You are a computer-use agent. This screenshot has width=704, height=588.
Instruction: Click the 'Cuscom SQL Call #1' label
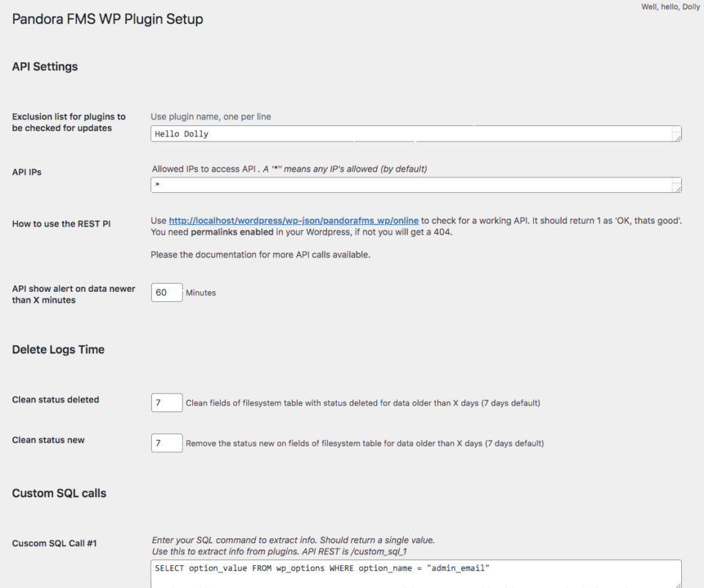pos(54,543)
